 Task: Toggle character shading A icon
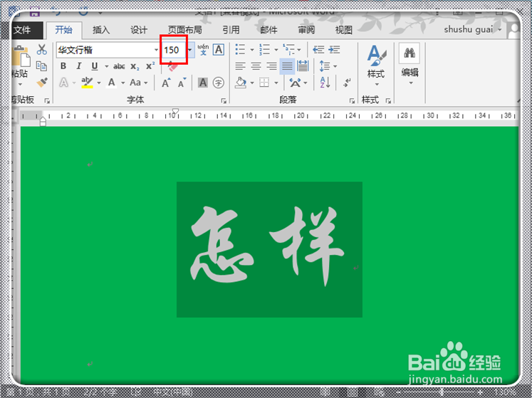(x=203, y=83)
